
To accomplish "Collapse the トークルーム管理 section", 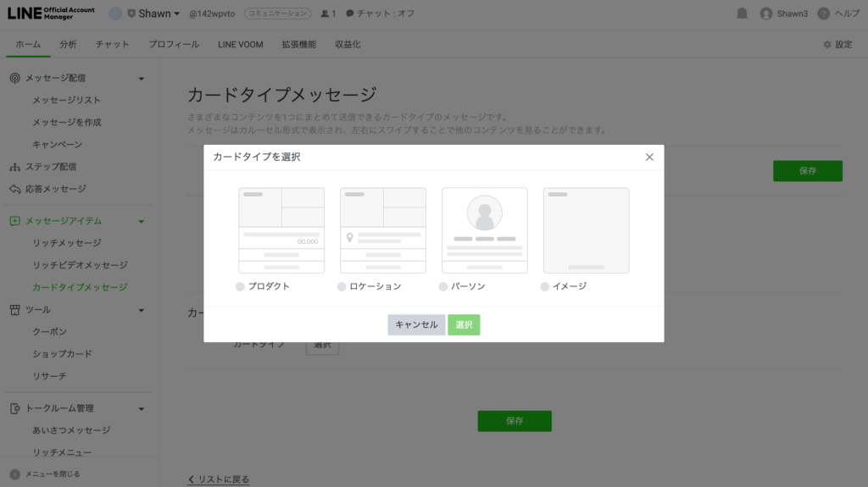I will coord(142,409).
